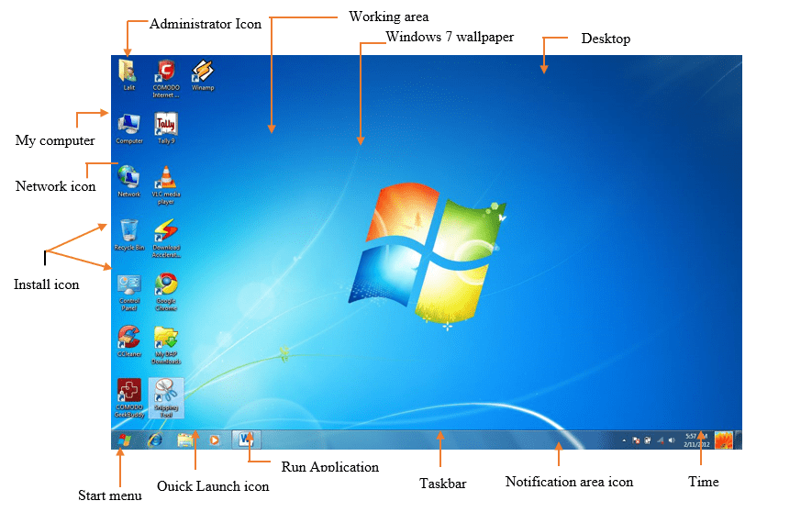Image resolution: width=812 pixels, height=512 pixels.
Task: Select the Winamp desktop shortcut
Action: click(203, 74)
